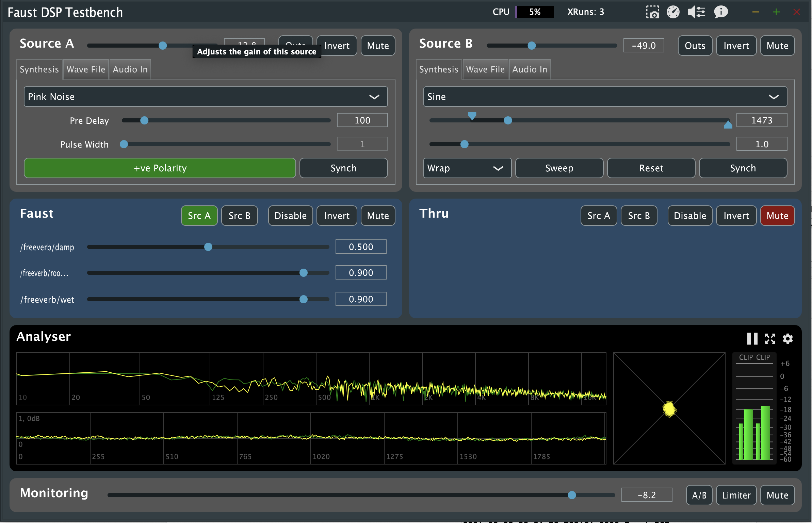Pause the Analyser display
812x523 pixels.
pos(752,339)
